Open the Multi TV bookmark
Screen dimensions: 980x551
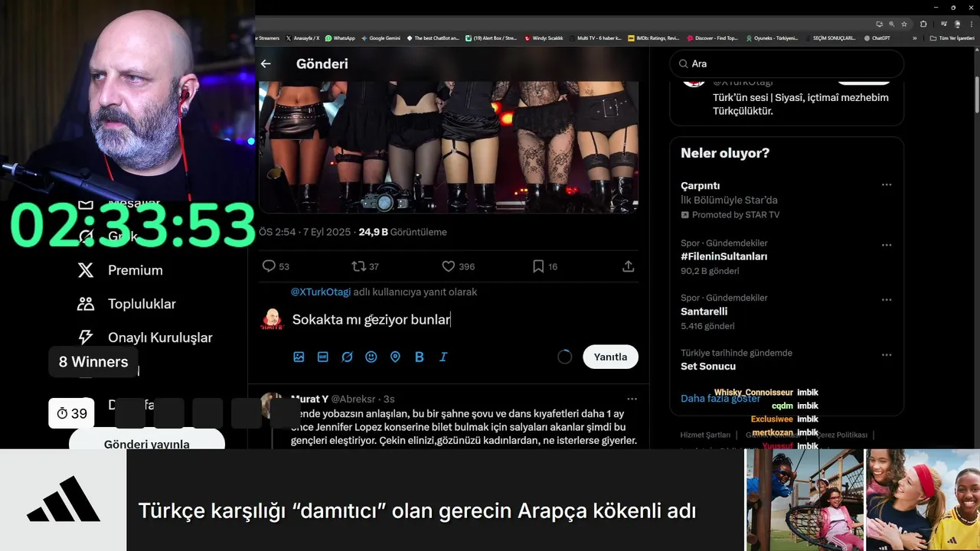tap(596, 37)
